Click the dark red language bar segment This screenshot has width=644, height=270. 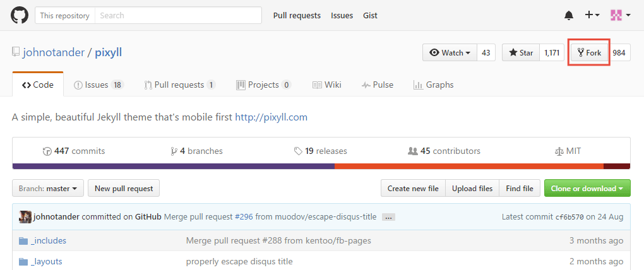pos(617,166)
